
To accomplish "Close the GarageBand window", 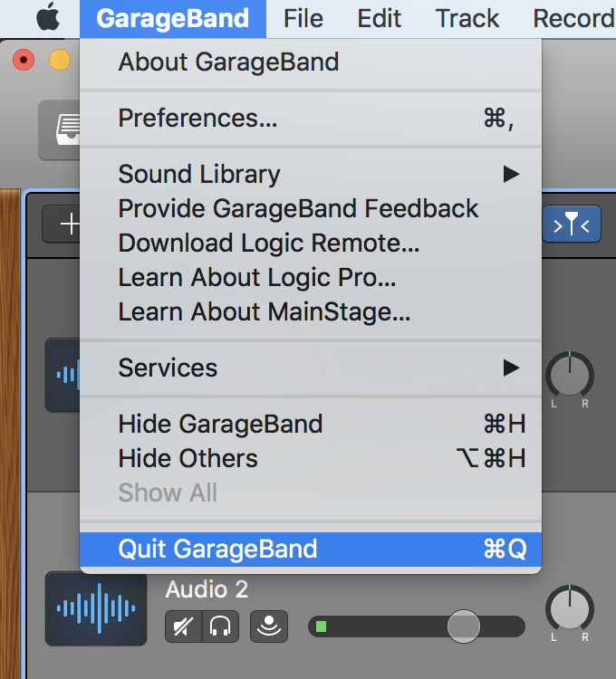I will [24, 60].
